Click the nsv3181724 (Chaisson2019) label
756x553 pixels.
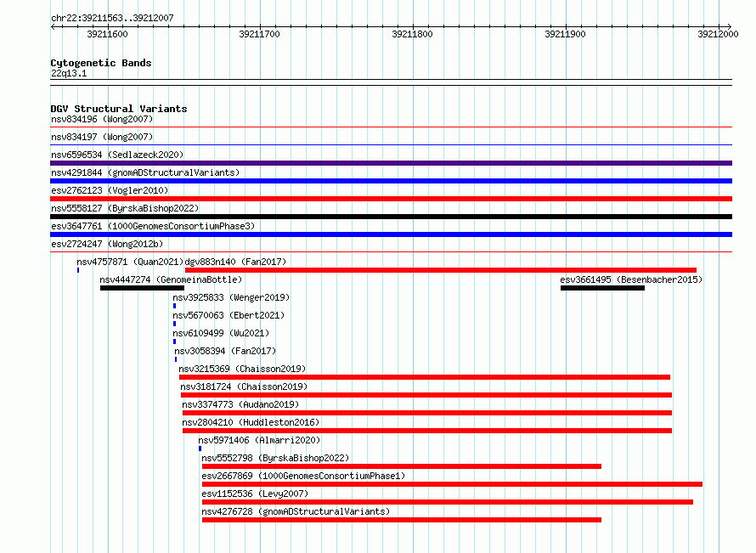click(x=244, y=387)
